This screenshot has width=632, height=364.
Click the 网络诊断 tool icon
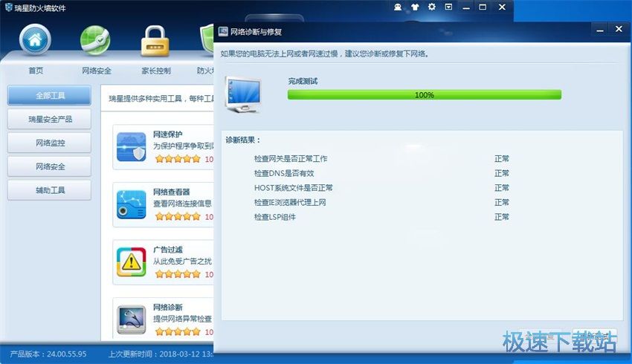click(x=131, y=319)
